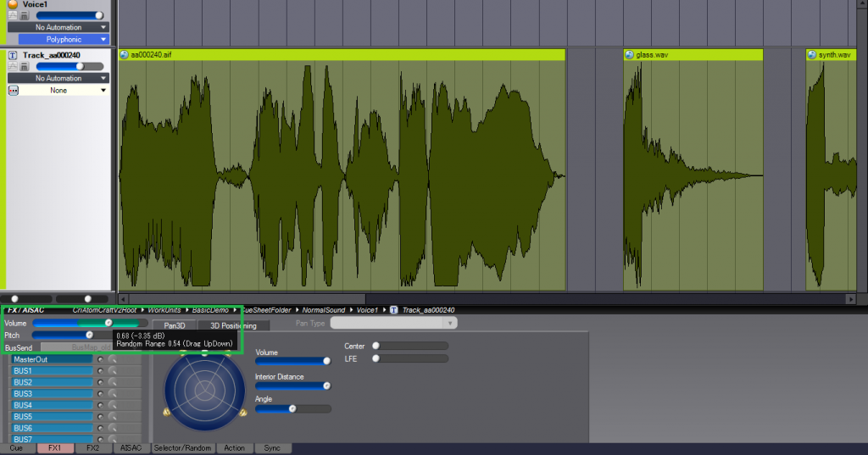Switch to the FX2 tab

93,448
